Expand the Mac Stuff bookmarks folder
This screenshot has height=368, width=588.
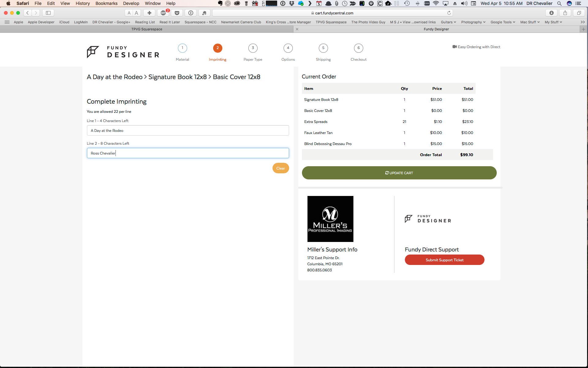530,22
